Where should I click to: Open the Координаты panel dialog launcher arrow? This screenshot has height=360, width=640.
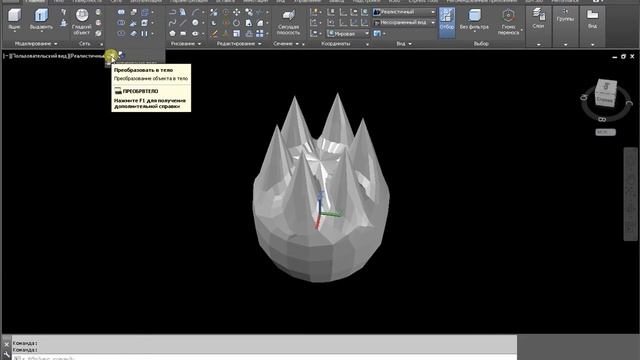367,44
